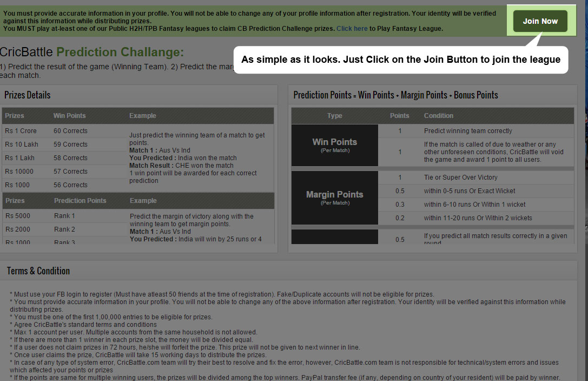Image resolution: width=588 pixels, height=381 pixels.
Task: Click 'within 6-10 runs Or Within 1 wicket'
Action: (474, 205)
